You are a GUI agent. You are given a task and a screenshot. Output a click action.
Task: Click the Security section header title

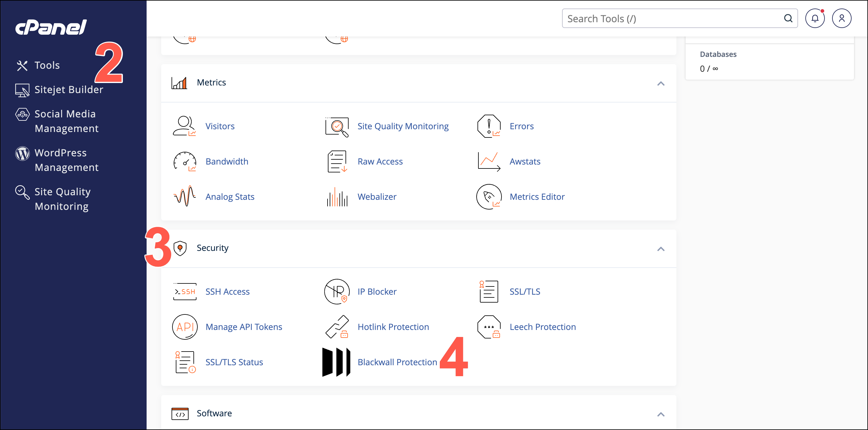tap(213, 248)
